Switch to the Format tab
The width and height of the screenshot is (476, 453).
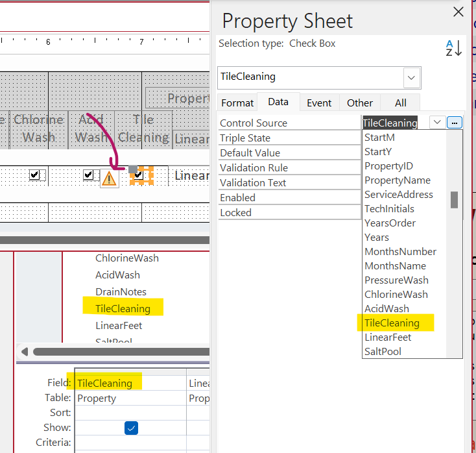pos(237,103)
